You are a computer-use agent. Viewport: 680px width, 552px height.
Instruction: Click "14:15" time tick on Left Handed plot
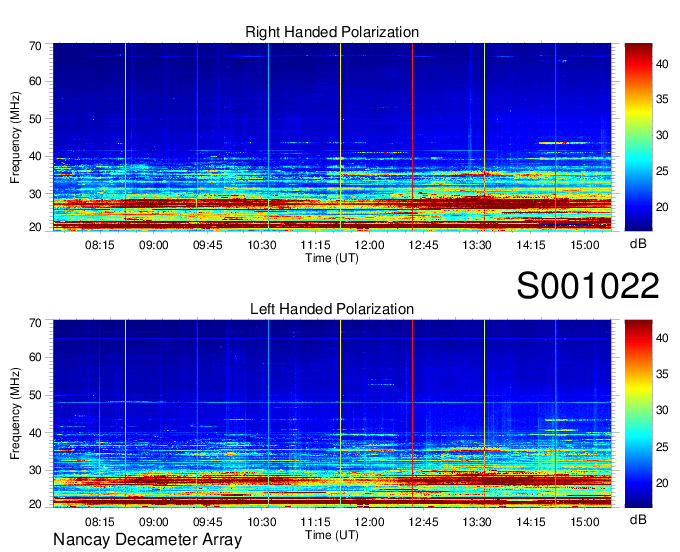tap(531, 522)
